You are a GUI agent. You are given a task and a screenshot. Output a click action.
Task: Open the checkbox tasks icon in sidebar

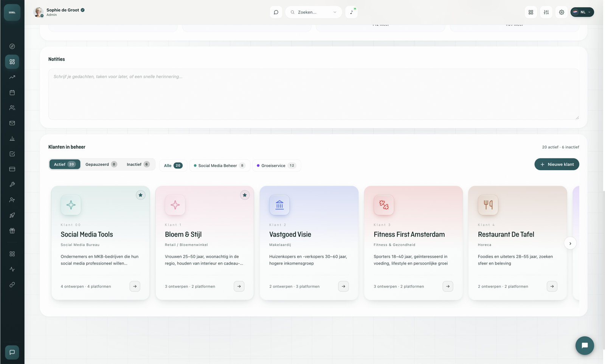12,154
